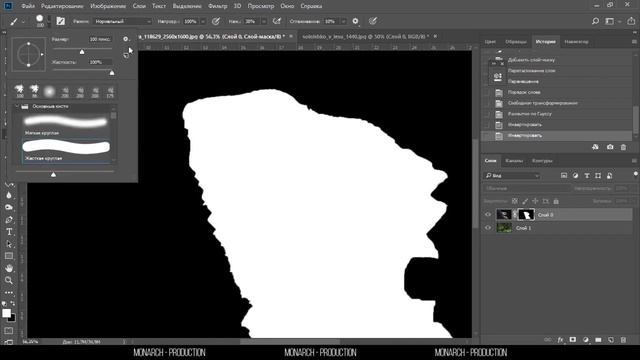Screen dimensions: 640x360
Task: Open the Файл menu
Action: [28, 6]
